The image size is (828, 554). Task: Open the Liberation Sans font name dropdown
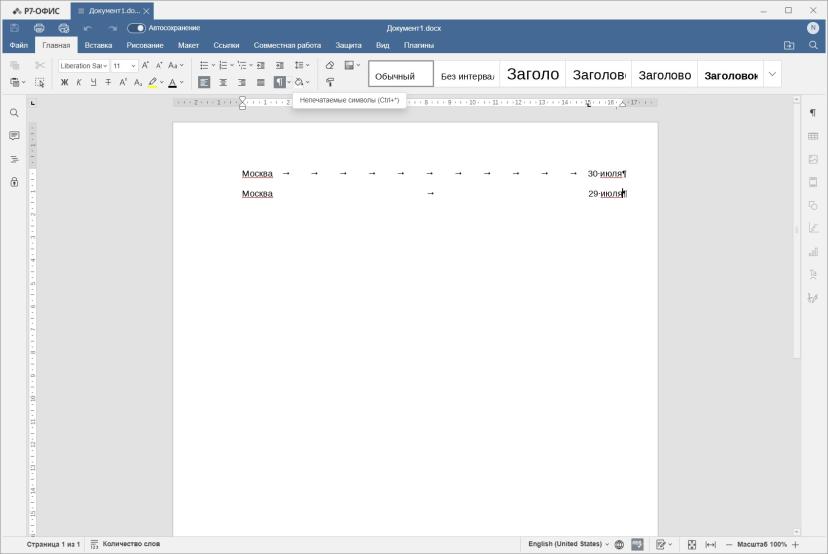83,65
